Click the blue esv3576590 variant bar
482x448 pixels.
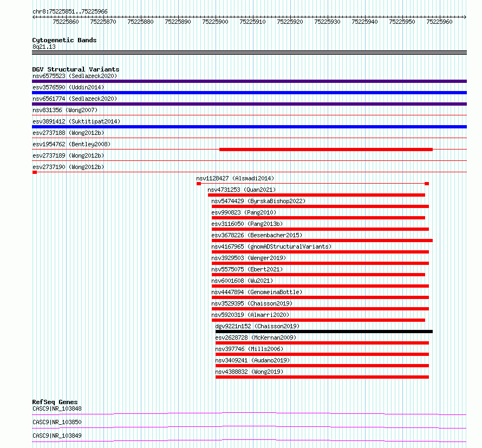(x=249, y=93)
